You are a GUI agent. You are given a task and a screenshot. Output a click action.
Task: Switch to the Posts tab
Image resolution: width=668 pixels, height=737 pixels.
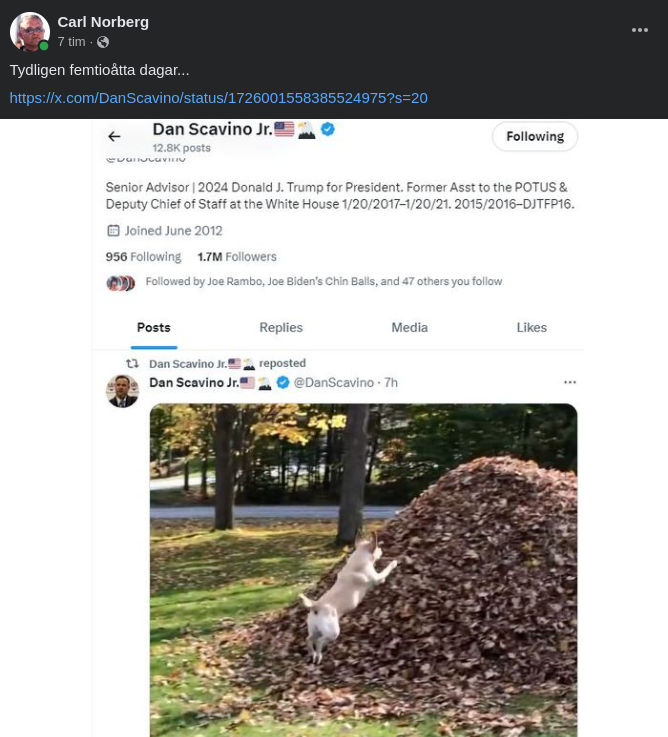click(x=153, y=327)
